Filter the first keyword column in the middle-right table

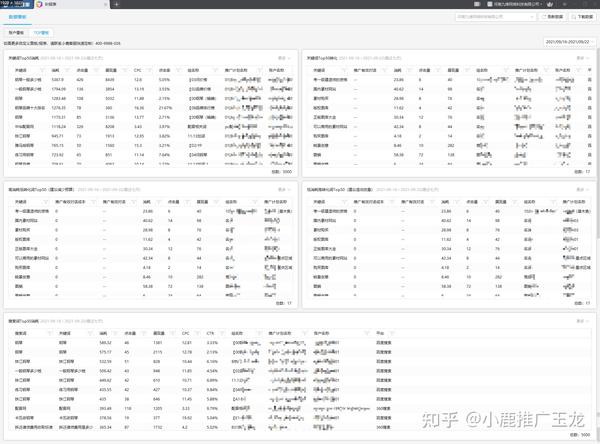click(x=343, y=202)
